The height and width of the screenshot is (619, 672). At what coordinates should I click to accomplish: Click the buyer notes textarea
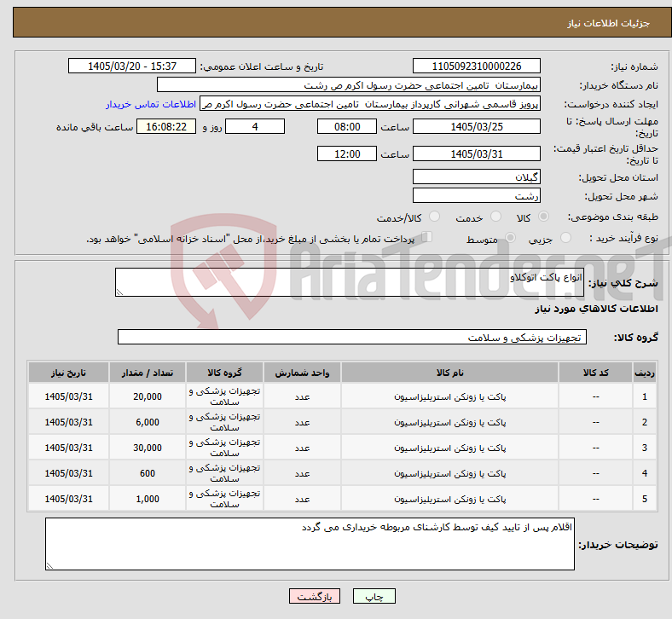(x=310, y=544)
